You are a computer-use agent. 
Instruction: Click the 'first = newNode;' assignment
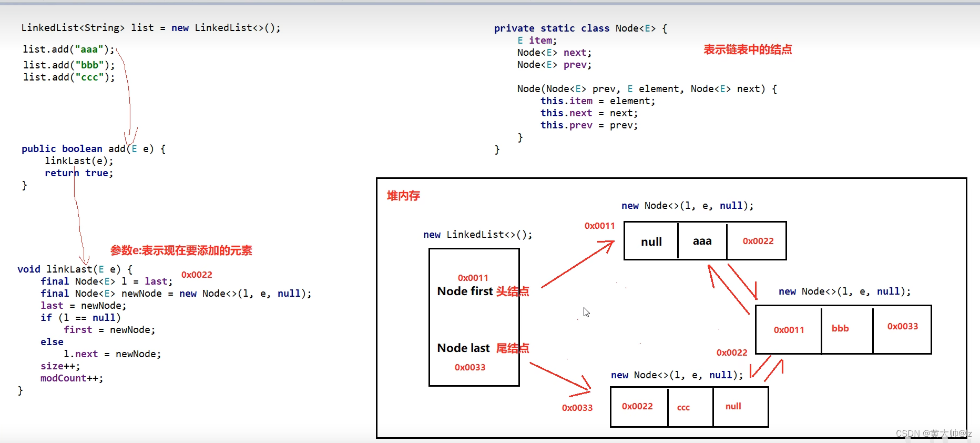coord(109,330)
